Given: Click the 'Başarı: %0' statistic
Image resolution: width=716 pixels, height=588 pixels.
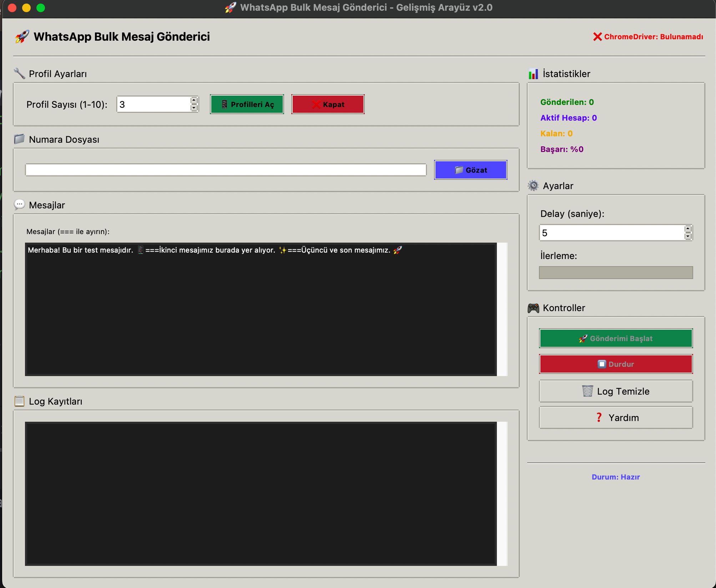Looking at the screenshot, I should pyautogui.click(x=562, y=149).
